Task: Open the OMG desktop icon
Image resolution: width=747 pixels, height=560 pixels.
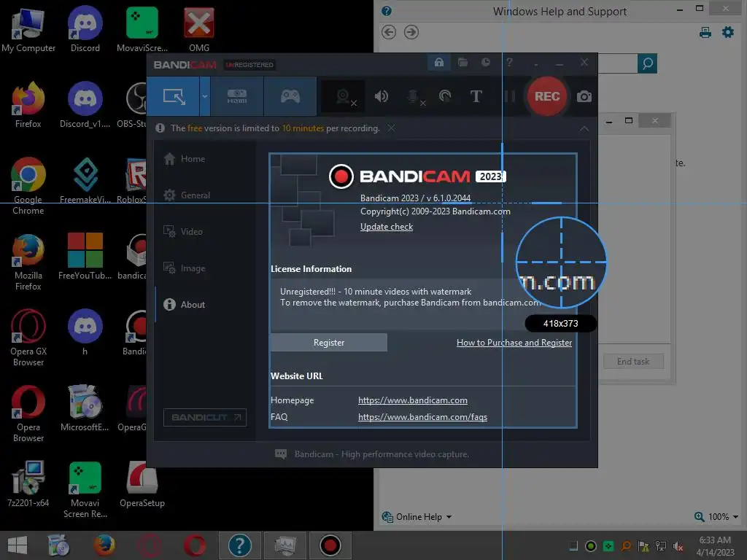Action: [x=198, y=30]
